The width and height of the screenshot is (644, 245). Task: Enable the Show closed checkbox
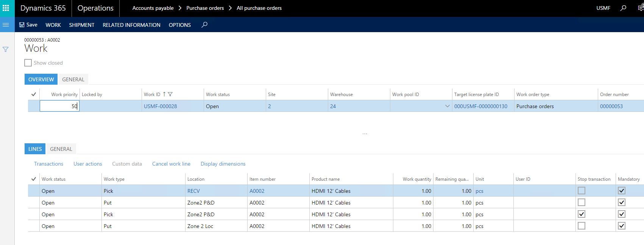[x=28, y=63]
